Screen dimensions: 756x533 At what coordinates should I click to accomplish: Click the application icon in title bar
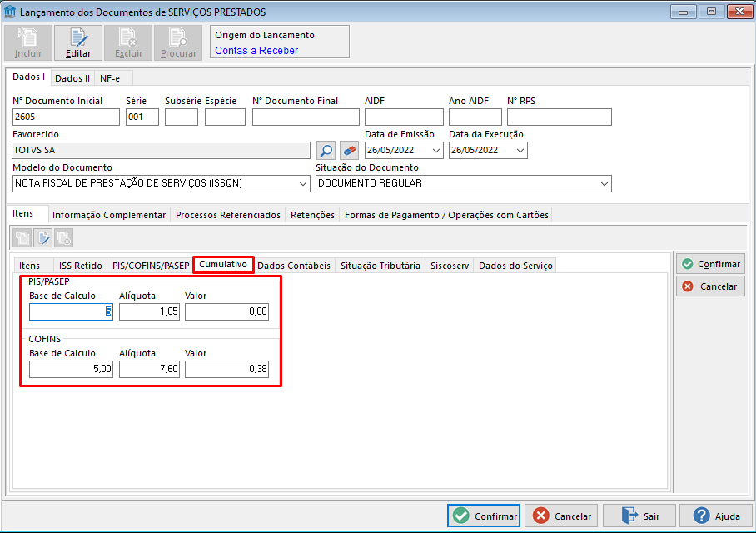click(x=10, y=12)
